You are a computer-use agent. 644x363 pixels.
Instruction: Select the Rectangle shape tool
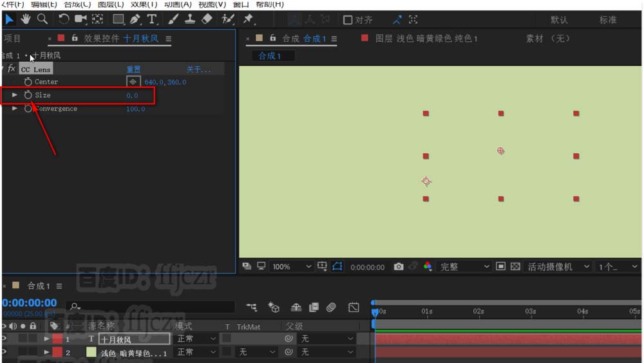[x=118, y=19]
